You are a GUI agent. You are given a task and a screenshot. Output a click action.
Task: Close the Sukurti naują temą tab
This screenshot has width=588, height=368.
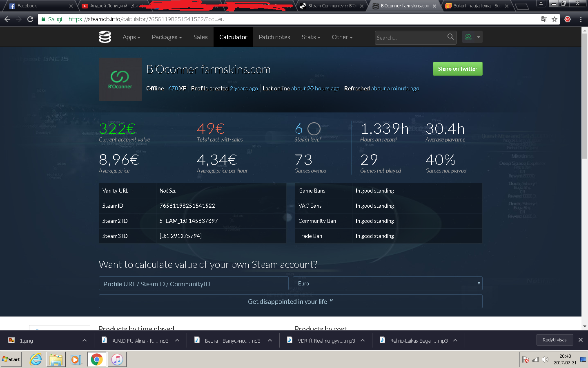point(507,6)
